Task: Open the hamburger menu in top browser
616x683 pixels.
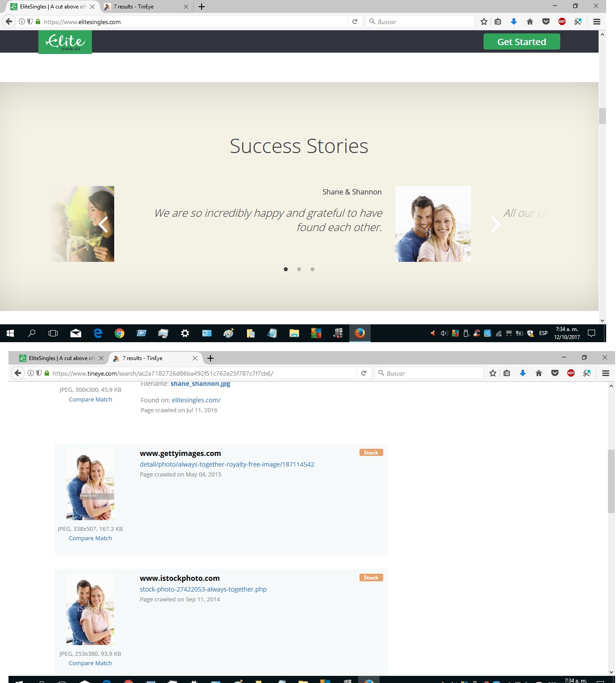Action: point(597,21)
